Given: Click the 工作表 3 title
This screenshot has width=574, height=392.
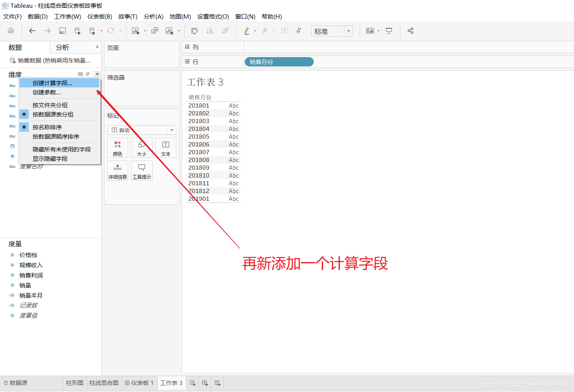Looking at the screenshot, I should 205,82.
